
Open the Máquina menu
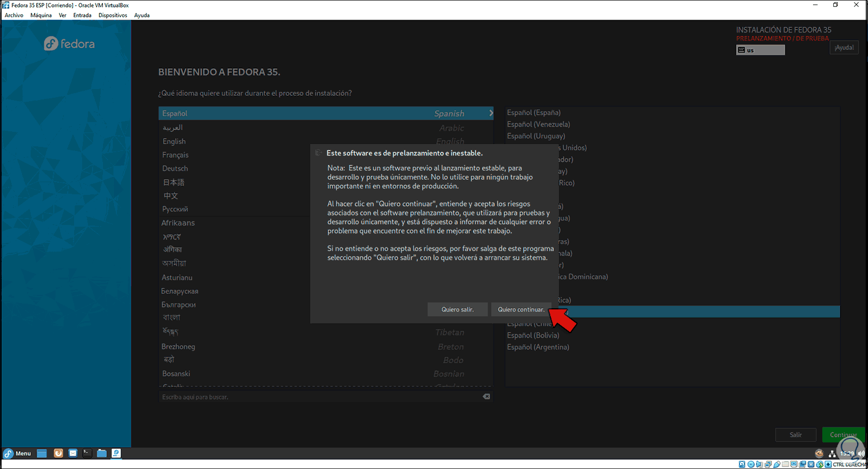(41, 15)
